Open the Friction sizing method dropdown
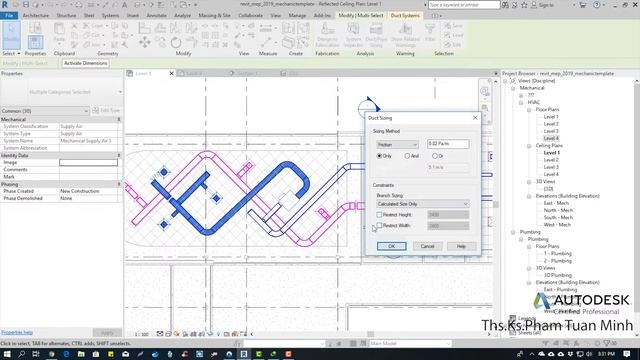Viewport: 640px width, 360px height. pyautogui.click(x=397, y=144)
